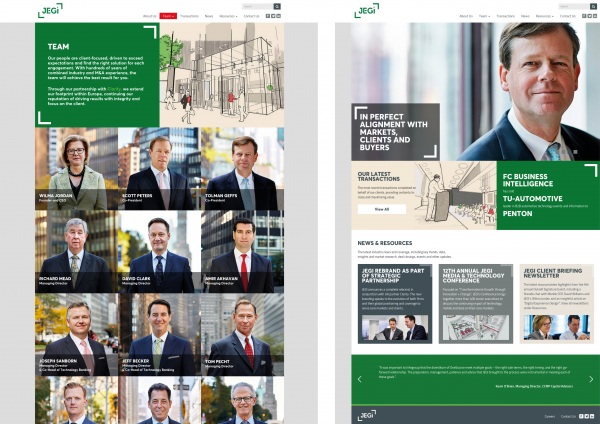Open the Twitter icon in the home page footer

click(587, 416)
